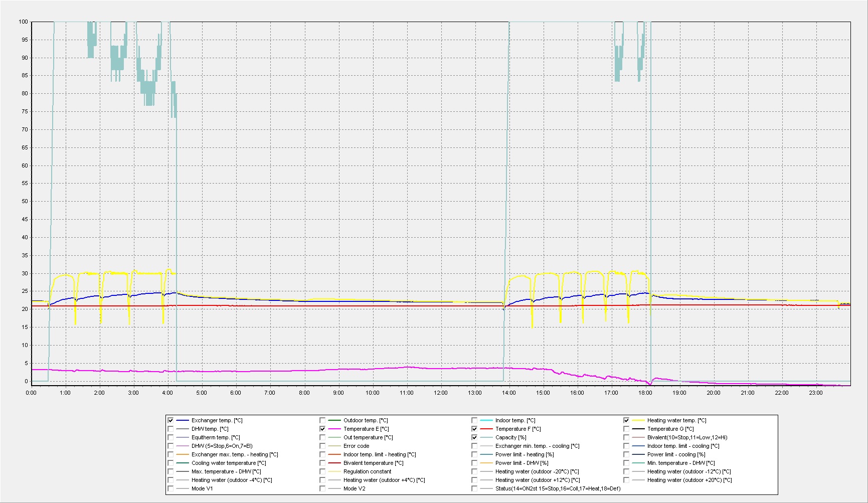The width and height of the screenshot is (868, 503).
Task: Enable Heating water (outdoor +4°C) checkbox
Action: [322, 480]
